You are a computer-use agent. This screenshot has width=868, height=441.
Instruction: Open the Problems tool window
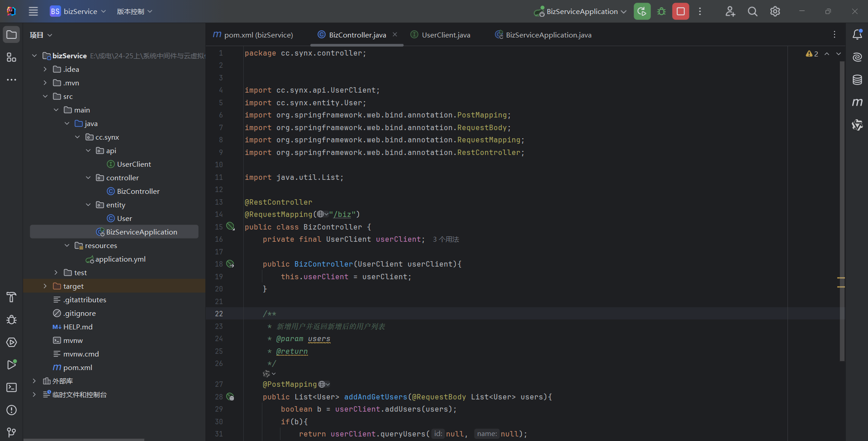[12, 410]
